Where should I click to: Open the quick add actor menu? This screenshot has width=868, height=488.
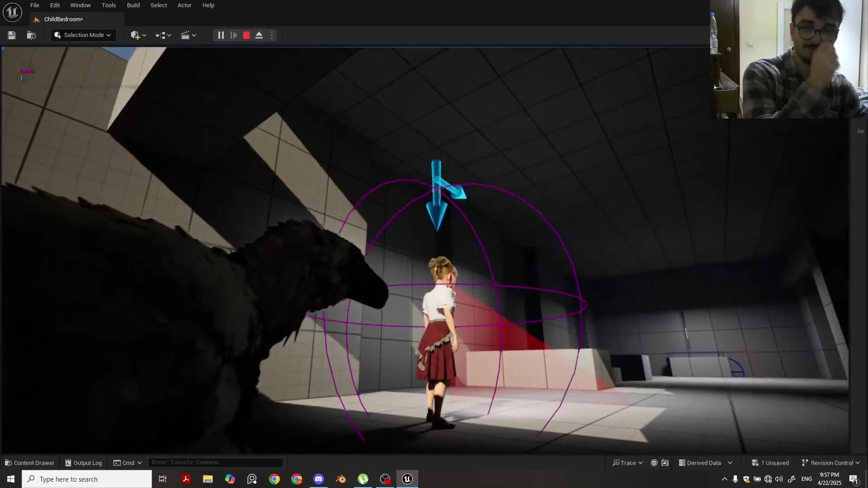point(138,35)
